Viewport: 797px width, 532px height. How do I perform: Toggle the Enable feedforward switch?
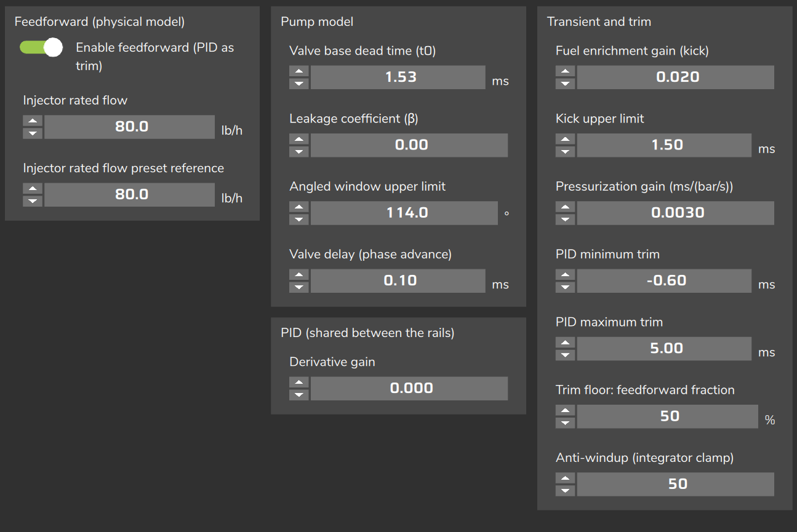pyautogui.click(x=41, y=47)
